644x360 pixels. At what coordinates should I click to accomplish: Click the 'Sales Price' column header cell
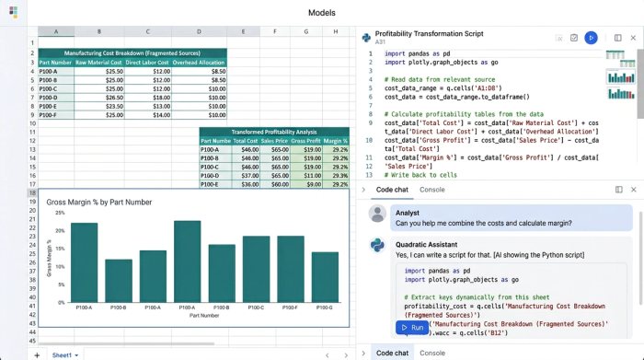pos(274,141)
